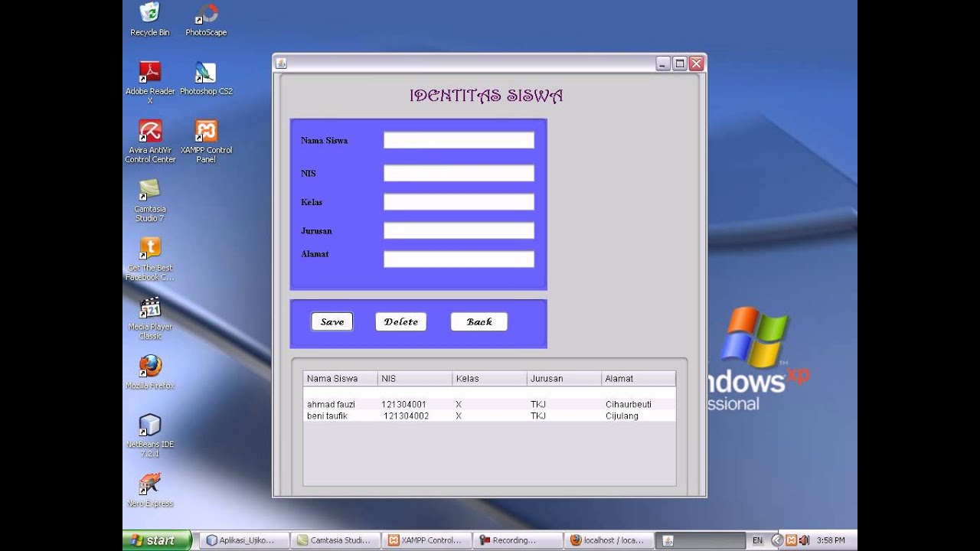Click the Cihaurbeuti address cell
The width and height of the screenshot is (980, 551).
[639, 404]
